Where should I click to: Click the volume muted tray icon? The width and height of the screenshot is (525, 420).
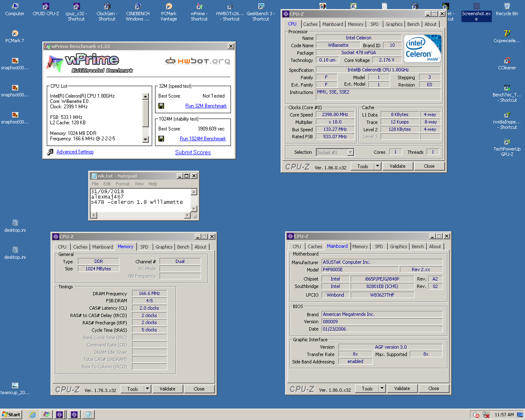(x=476, y=415)
